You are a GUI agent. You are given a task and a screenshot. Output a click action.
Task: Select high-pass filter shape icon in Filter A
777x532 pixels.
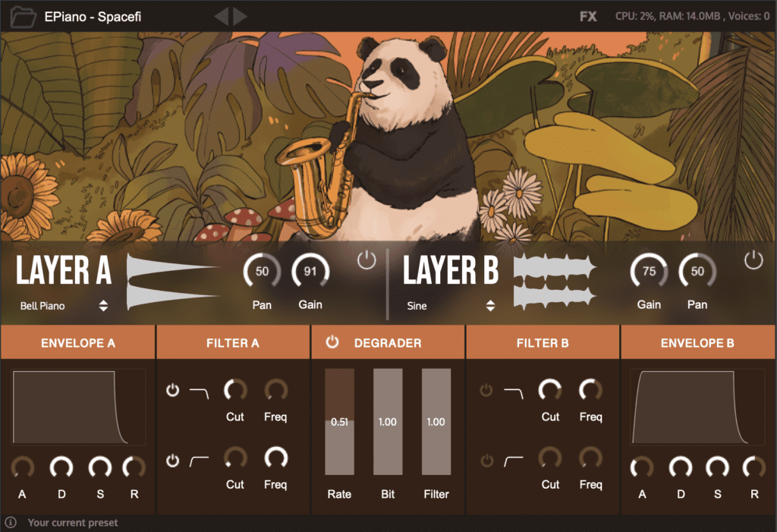(x=200, y=461)
